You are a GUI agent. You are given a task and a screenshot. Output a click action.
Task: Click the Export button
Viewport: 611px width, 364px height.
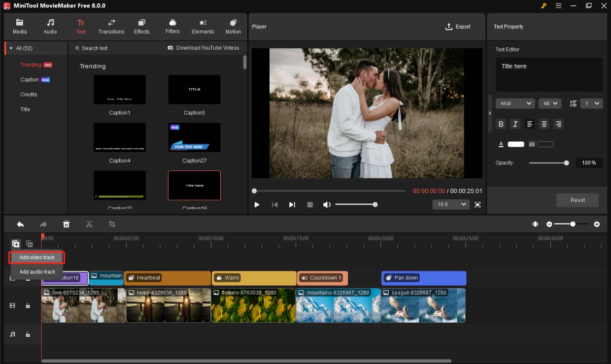458,27
